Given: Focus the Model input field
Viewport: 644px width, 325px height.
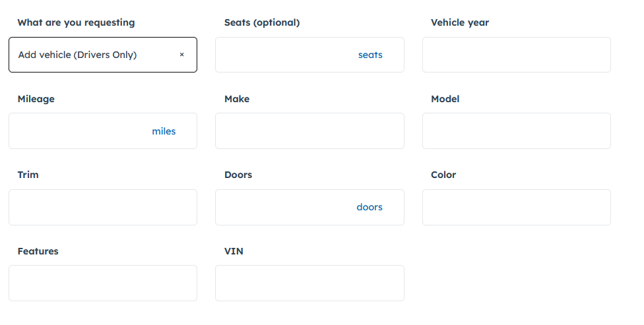Looking at the screenshot, I should [516, 131].
